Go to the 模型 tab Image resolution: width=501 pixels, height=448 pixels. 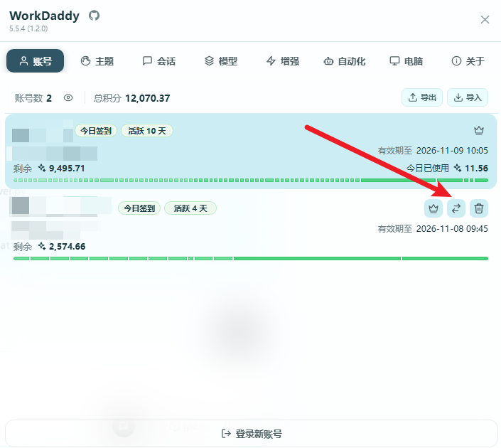coord(221,60)
